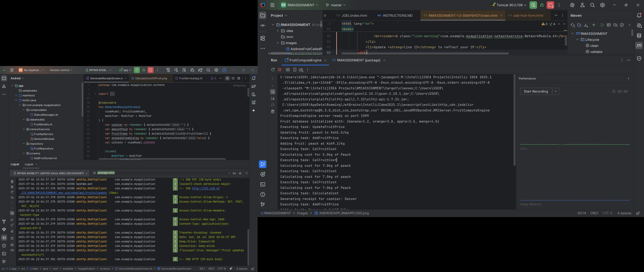Open Build hammer tool window in Android Studio
The image size is (644, 272).
(4, 222)
